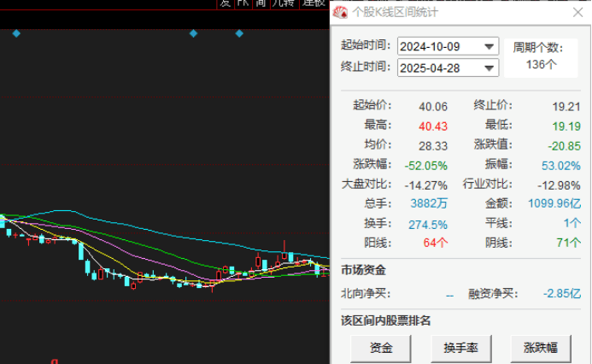Click the 总手 value 3882万

tap(429, 203)
